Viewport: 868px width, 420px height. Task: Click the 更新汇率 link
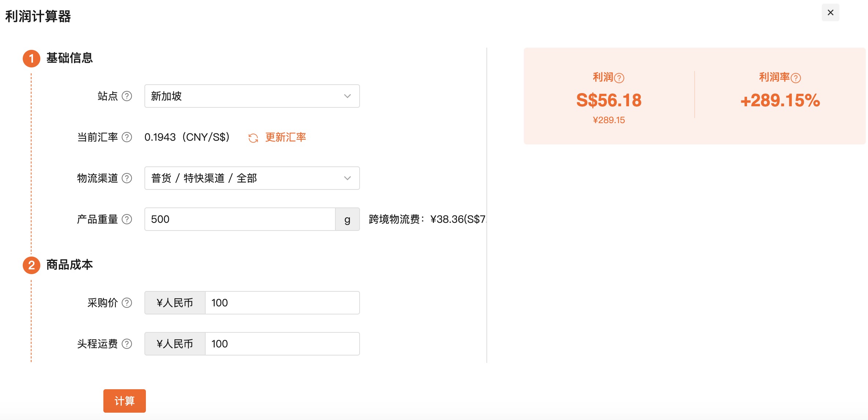pyautogui.click(x=286, y=137)
